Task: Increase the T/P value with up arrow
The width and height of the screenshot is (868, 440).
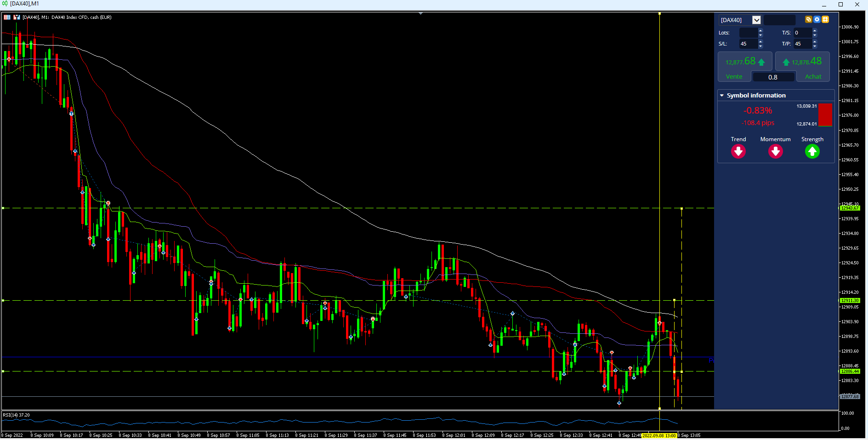Action: [815, 41]
